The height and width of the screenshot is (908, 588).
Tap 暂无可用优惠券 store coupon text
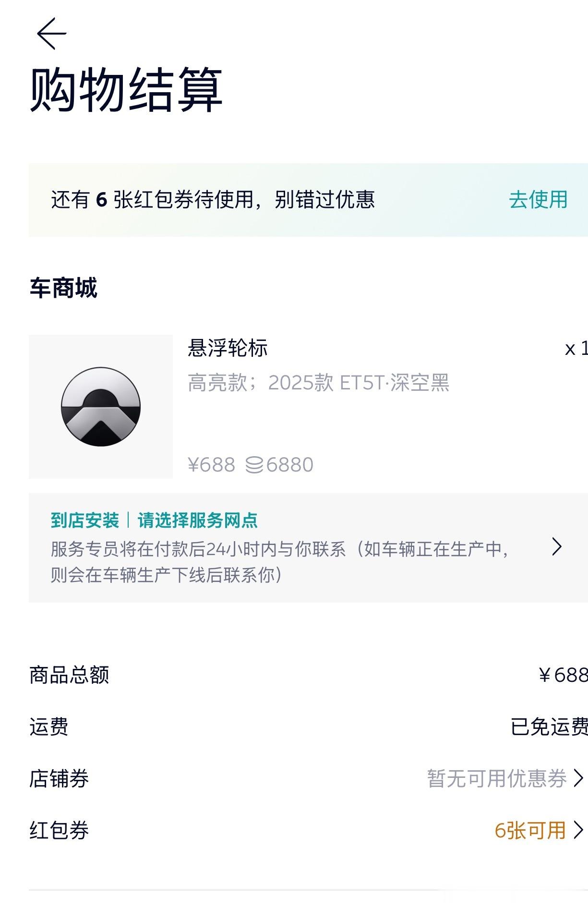(x=497, y=778)
